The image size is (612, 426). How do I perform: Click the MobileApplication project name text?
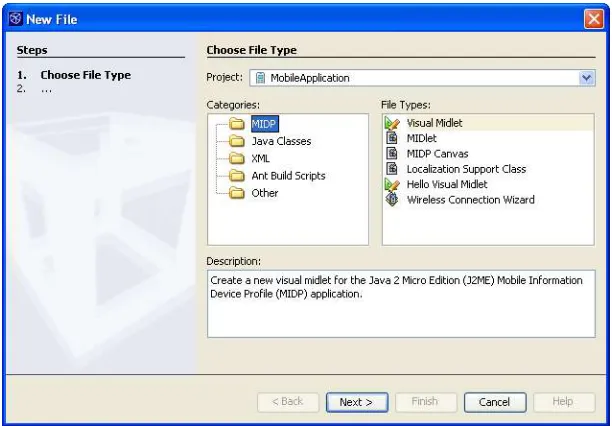pyautogui.click(x=310, y=78)
